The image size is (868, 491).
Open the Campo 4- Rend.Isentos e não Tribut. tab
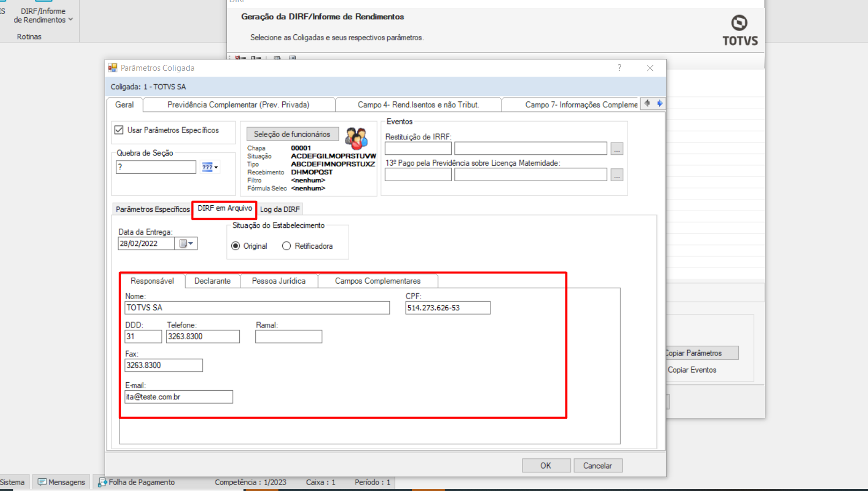pyautogui.click(x=418, y=105)
